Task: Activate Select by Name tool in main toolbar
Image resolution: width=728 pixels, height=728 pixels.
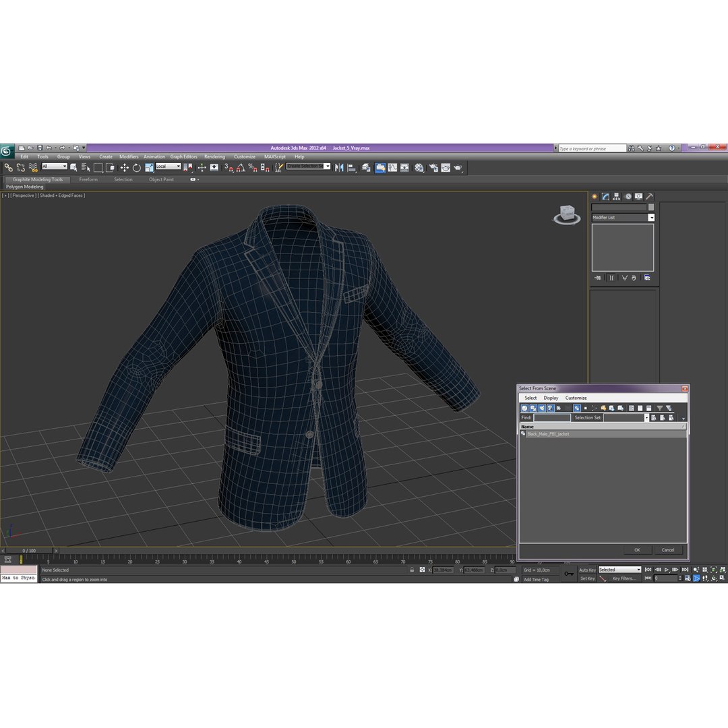Action: (86, 168)
